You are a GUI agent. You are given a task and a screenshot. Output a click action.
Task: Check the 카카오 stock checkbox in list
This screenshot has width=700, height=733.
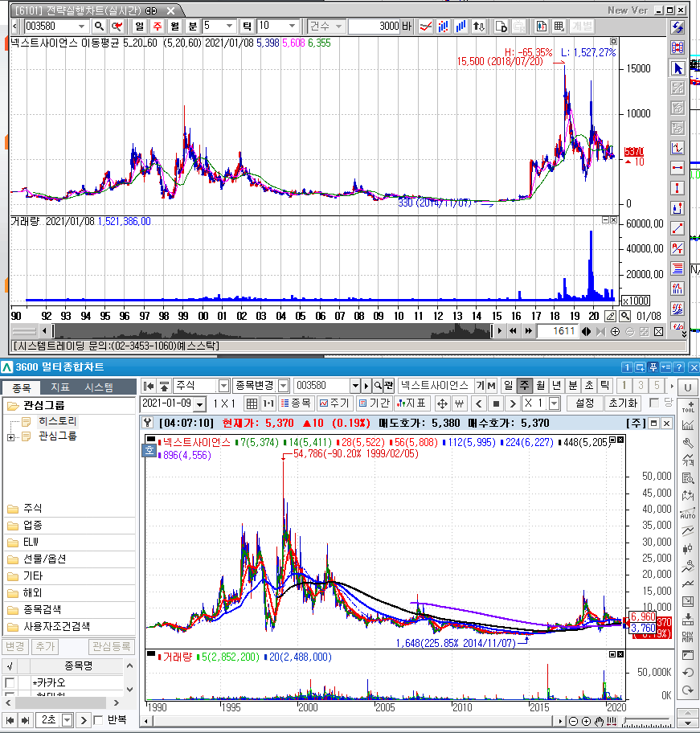pyautogui.click(x=10, y=682)
